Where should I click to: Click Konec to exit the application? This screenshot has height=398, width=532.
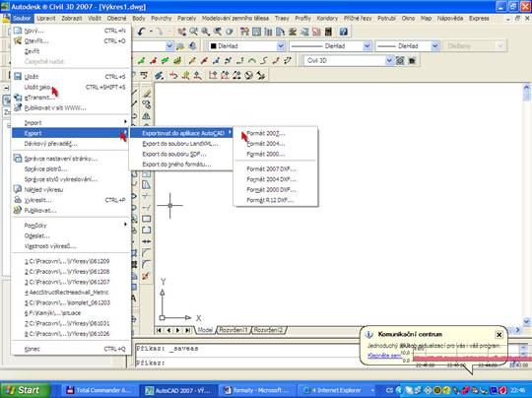[x=71, y=349]
